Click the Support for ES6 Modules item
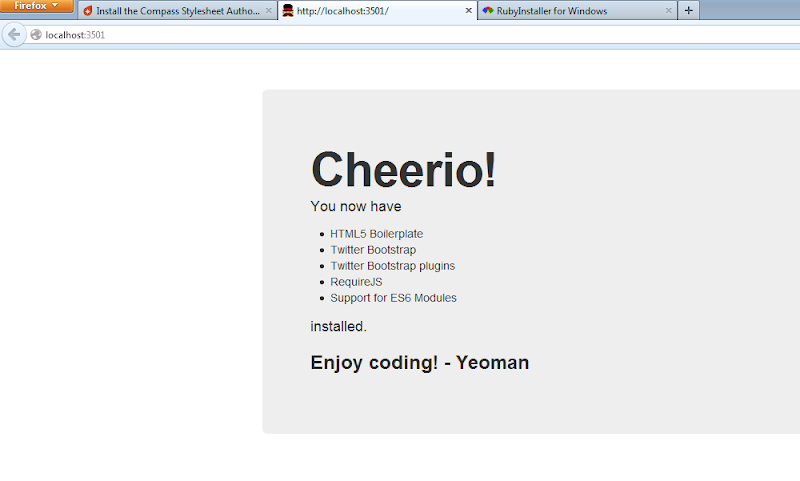The image size is (800, 481). (393, 298)
